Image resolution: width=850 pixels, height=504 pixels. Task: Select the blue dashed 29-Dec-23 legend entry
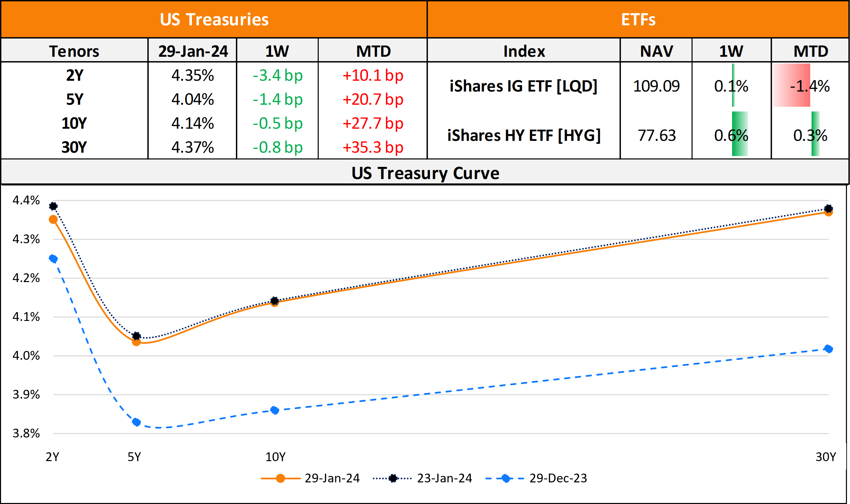click(536, 478)
